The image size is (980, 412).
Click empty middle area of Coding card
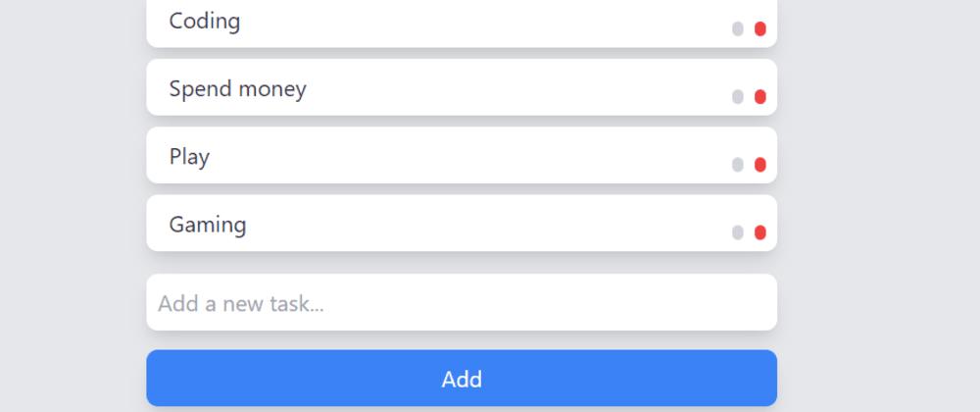[470, 24]
